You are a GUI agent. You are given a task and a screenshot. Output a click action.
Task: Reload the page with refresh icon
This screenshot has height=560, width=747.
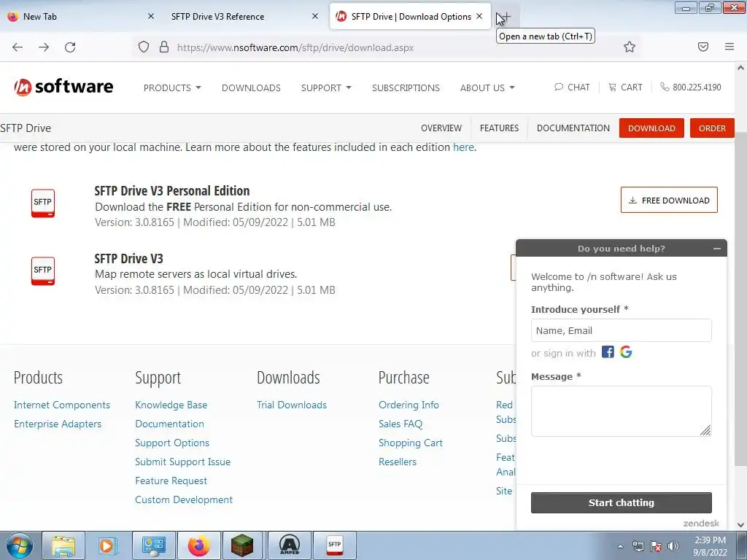(x=70, y=47)
